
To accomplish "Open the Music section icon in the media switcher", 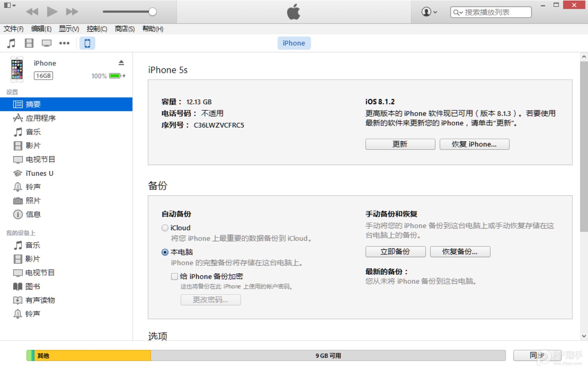I will coord(11,43).
